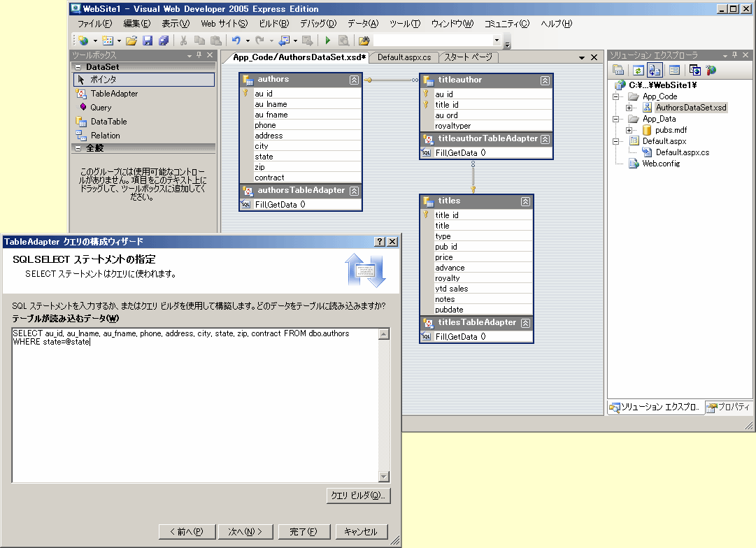Viewport: 756px width, 548px height.
Task: Collapse the titlesTableAdapter section
Action: click(525, 323)
